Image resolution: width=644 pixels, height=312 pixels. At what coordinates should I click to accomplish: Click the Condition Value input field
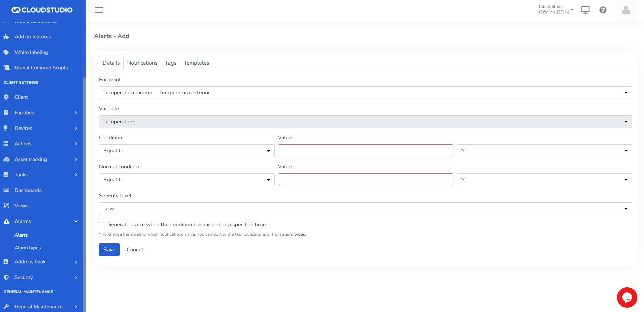tap(365, 151)
